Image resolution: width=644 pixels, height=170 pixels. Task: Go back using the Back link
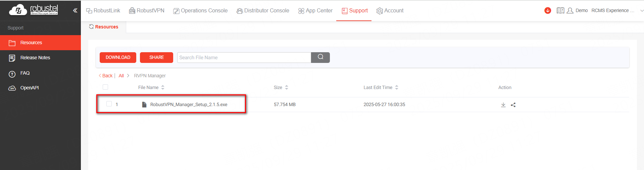click(x=106, y=76)
